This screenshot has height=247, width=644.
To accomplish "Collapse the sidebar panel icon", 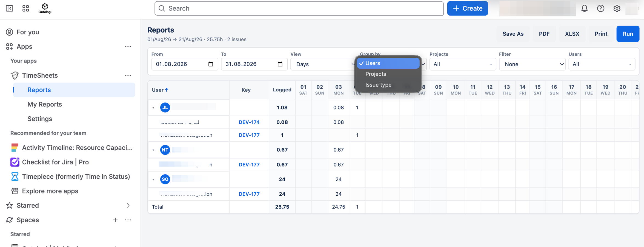I will tap(9, 8).
